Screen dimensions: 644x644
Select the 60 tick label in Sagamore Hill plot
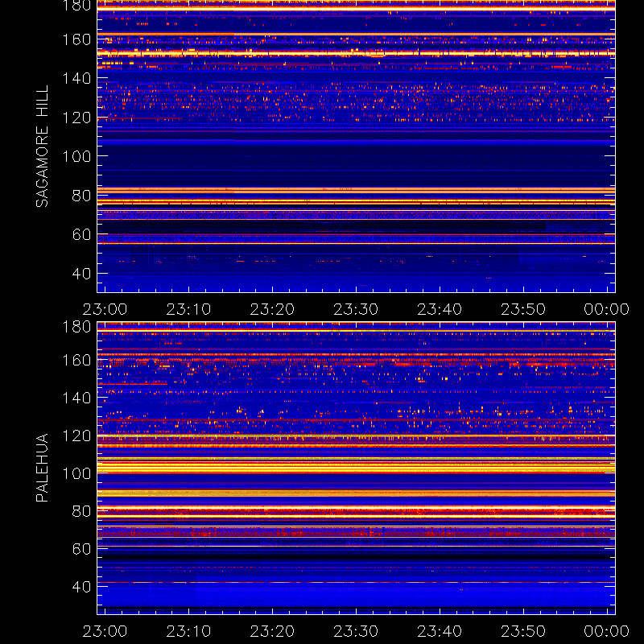pos(81,234)
